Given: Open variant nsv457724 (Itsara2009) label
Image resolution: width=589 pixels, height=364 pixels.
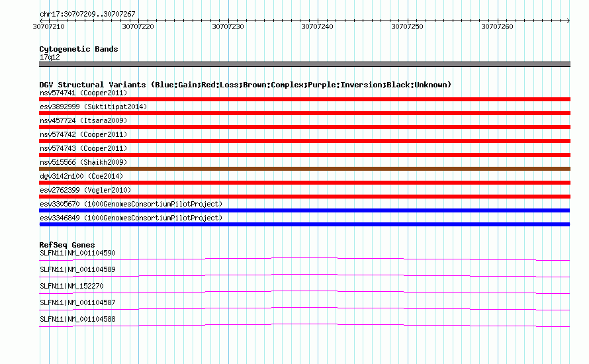Looking at the screenshot, I should point(83,120).
